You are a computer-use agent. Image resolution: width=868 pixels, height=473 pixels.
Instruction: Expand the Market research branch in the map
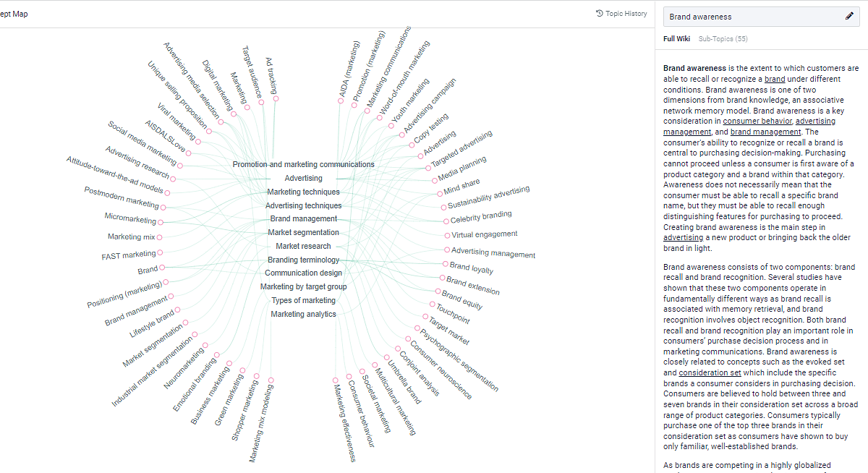click(x=303, y=246)
